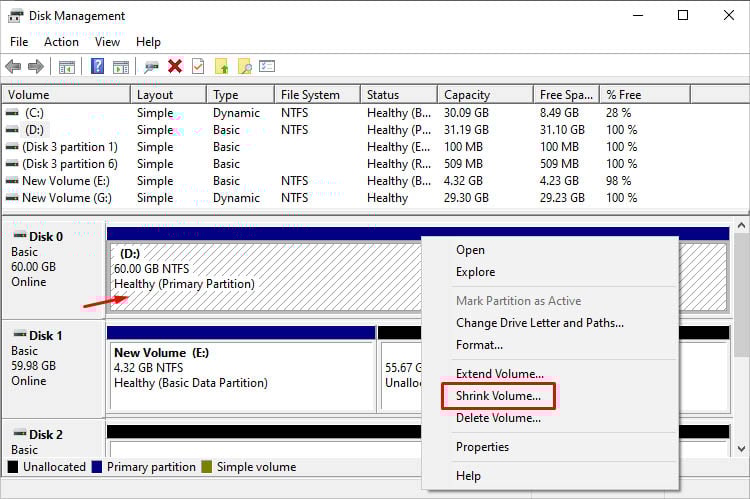Select Properties in the context menu
Viewport: 750px width, 499px height.
coord(482,447)
